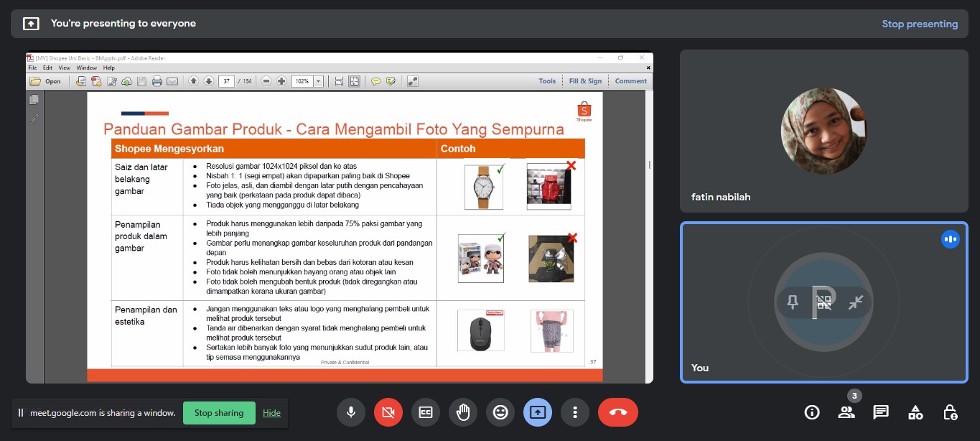Add a sticky note comment
Screen dimensions: 980x441
pos(375,81)
